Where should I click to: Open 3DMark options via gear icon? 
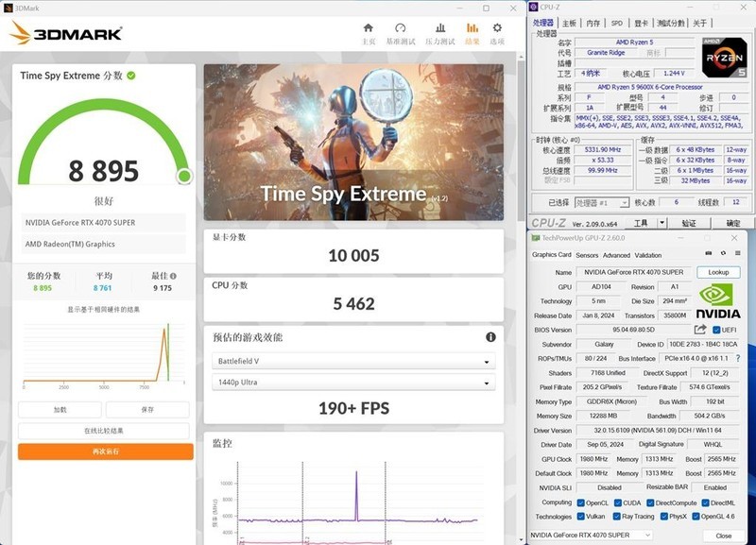click(x=496, y=26)
